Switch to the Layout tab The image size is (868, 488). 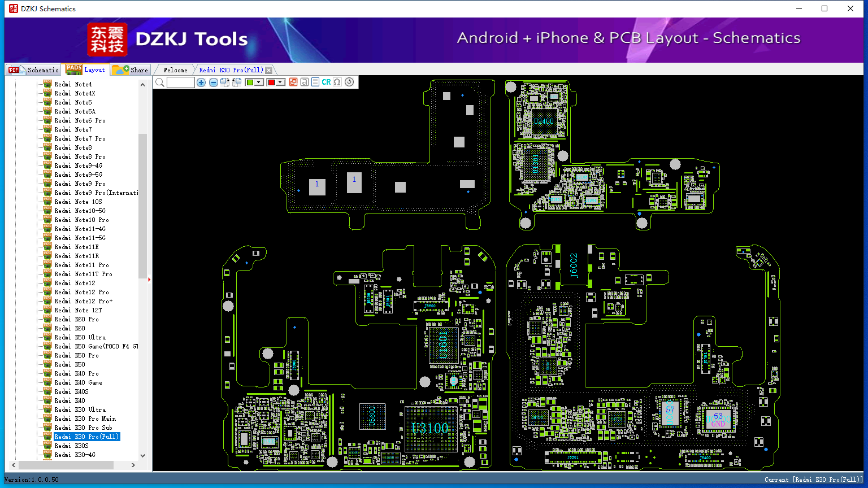86,69
